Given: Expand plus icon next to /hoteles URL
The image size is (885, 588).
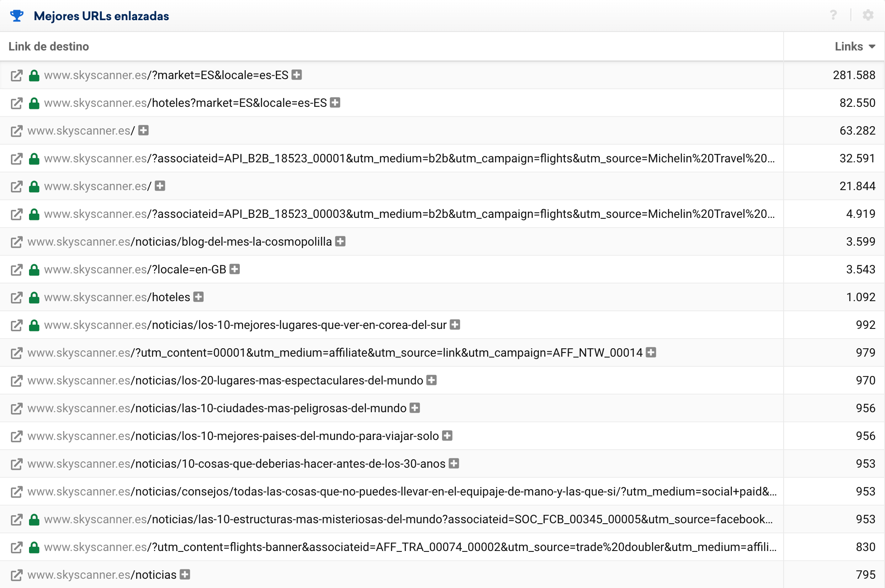Looking at the screenshot, I should coord(199,297).
